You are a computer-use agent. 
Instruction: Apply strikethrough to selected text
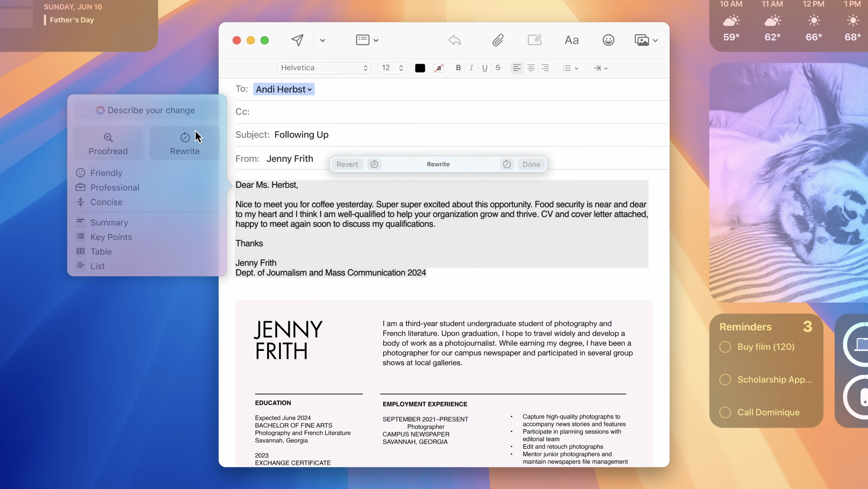498,68
